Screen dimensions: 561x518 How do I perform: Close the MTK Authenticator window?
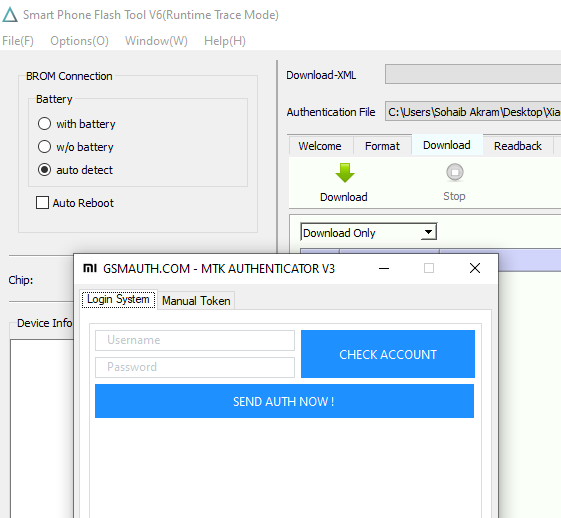click(x=475, y=268)
